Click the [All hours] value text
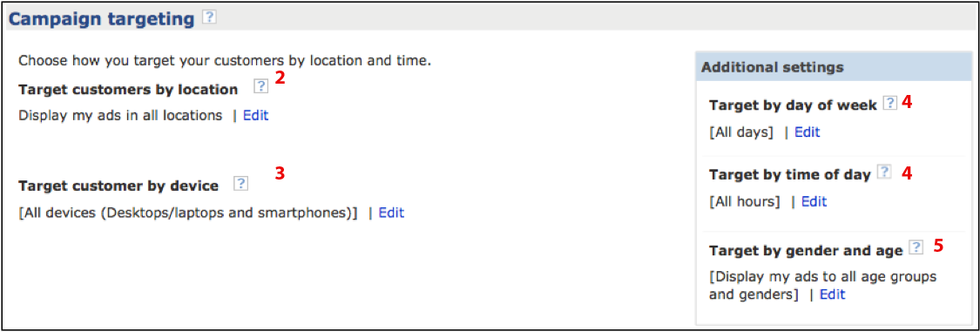980x332 pixels. [745, 201]
